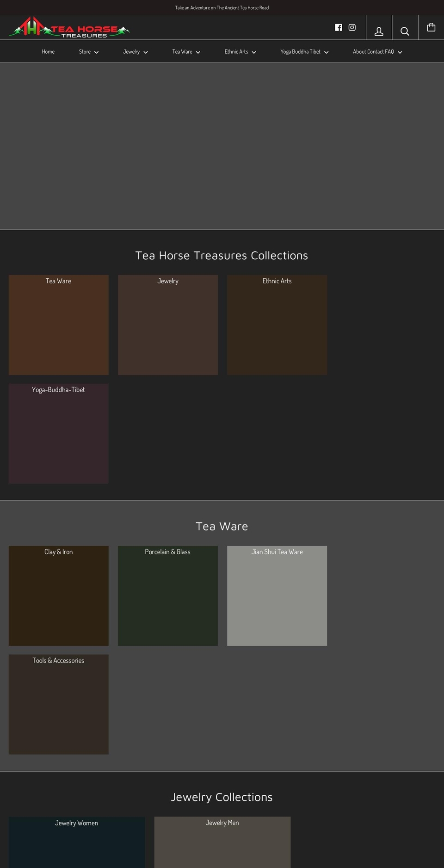Screen dimensions: 444x868
Task: Open the Tea Ware navigation menu item
Action: click(x=182, y=52)
